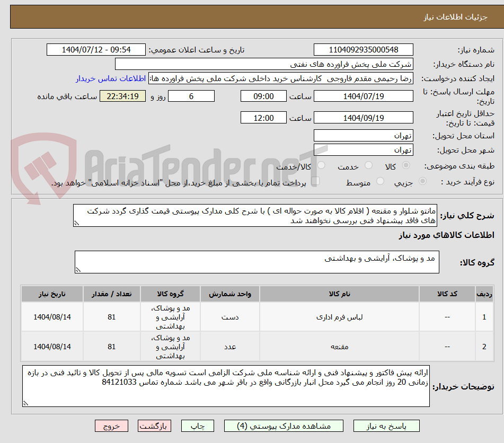The image size is (504, 443).
Task: Click the need number field 1104092935000548
Action: [364, 49]
